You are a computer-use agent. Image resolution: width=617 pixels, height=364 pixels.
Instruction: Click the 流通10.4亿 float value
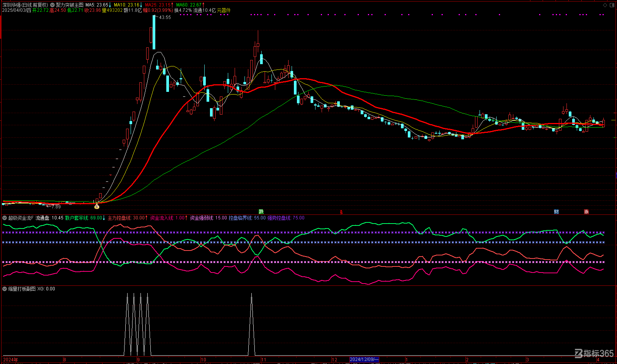[x=205, y=10]
